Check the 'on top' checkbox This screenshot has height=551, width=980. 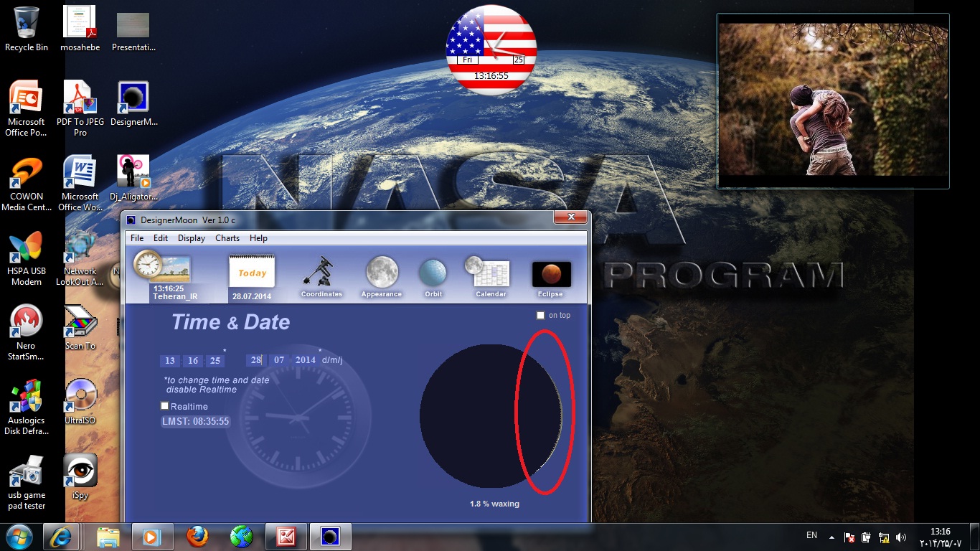[541, 316]
